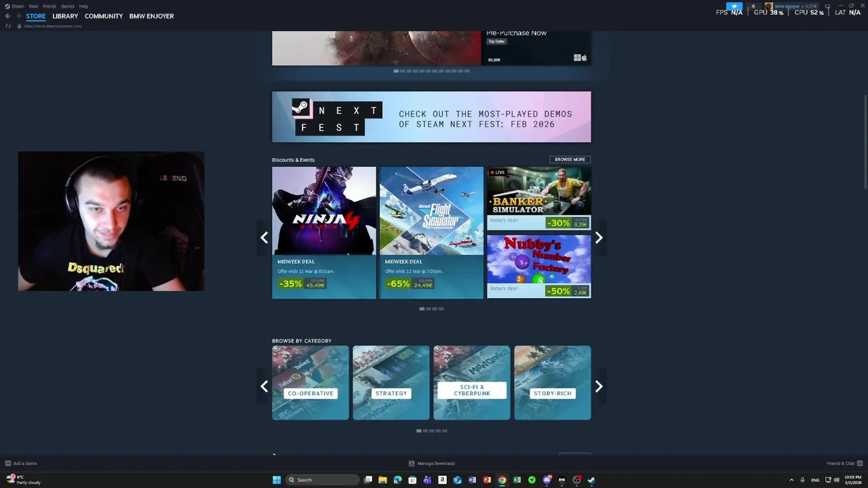Open the notifications bell icon
Image resolution: width=868 pixels, height=488 pixels.
click(753, 6)
